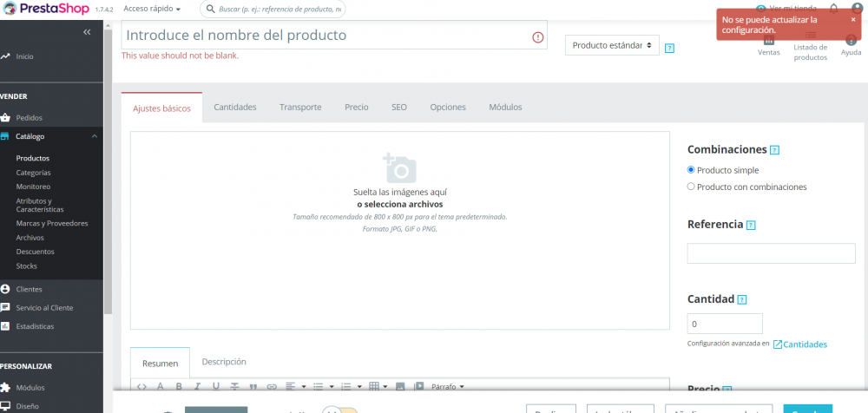Open the Descripción editor tab
This screenshot has width=868, height=413.
(x=224, y=362)
